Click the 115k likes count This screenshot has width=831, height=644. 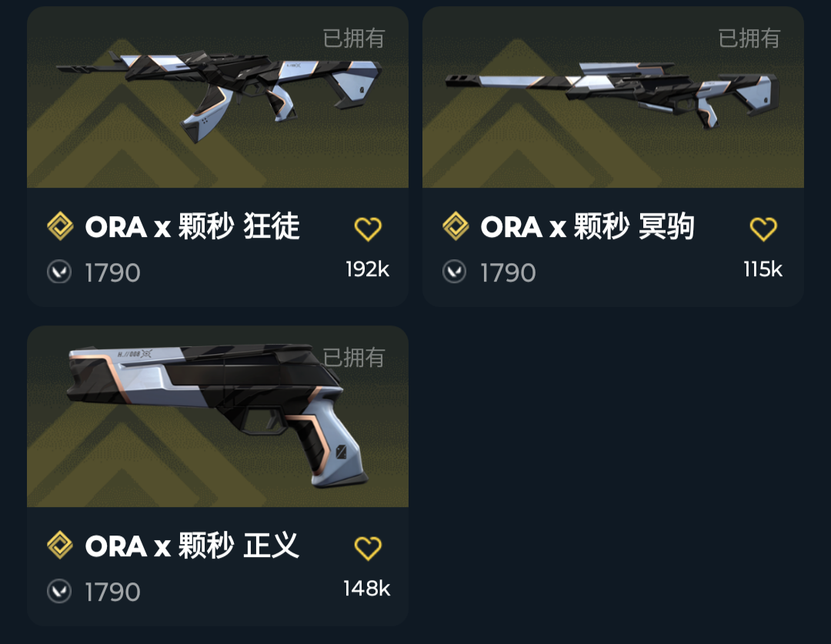point(763,269)
